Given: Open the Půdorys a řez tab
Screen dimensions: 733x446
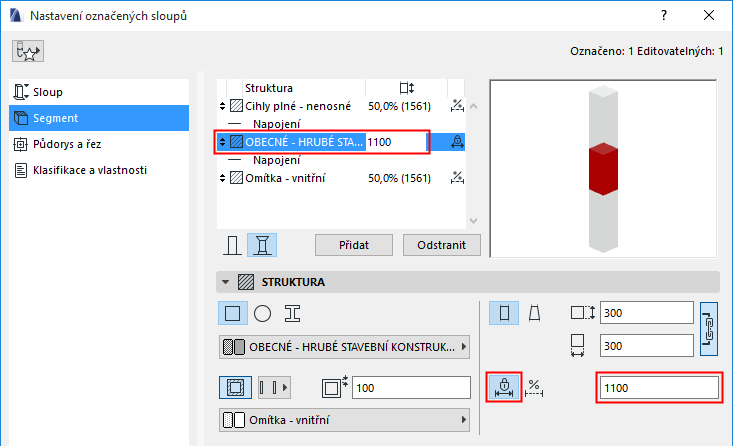Looking at the screenshot, I should pyautogui.click(x=62, y=144).
